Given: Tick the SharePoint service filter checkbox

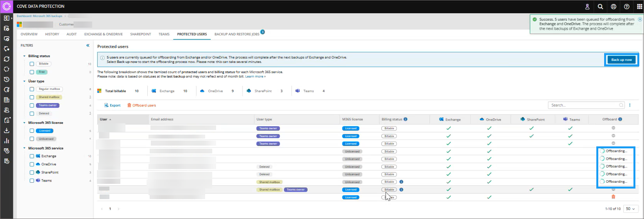Looking at the screenshot, I should click(x=32, y=173).
